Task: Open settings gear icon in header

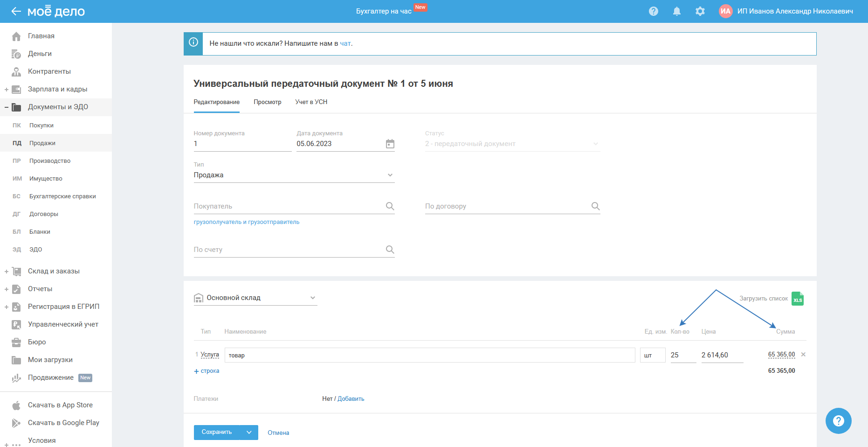Action: [x=700, y=11]
